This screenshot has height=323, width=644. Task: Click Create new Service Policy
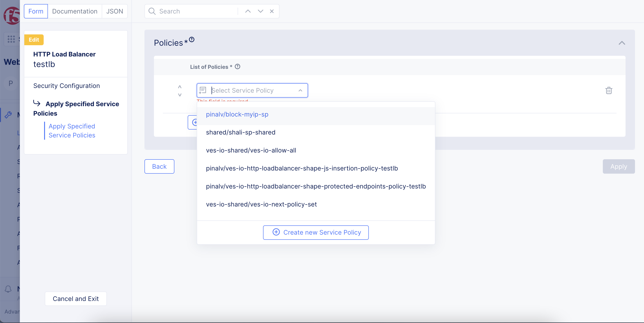pos(316,232)
